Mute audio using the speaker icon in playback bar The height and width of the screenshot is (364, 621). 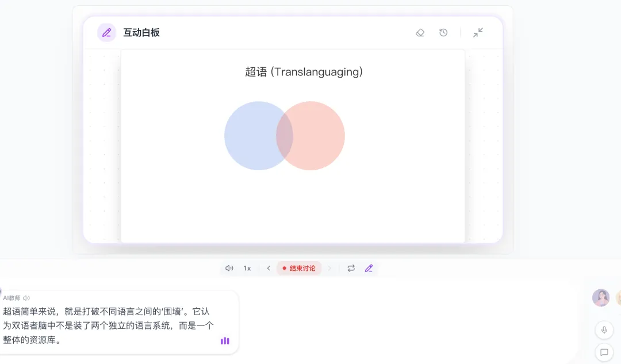coord(229,268)
